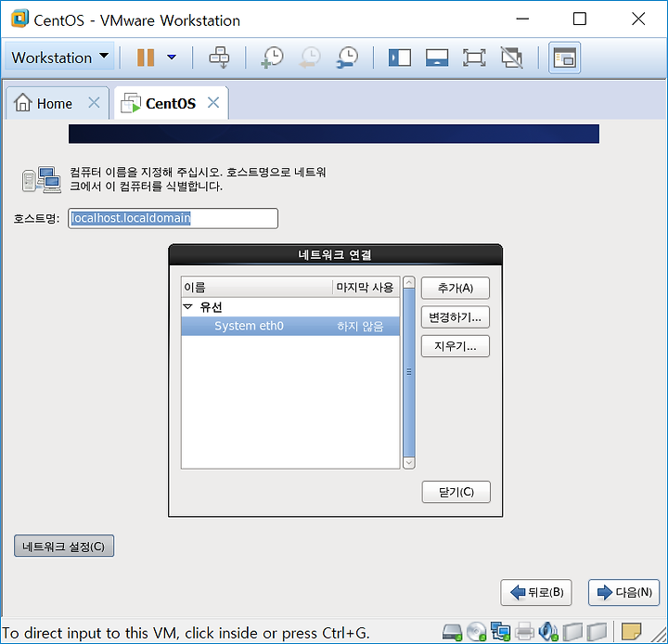The image size is (668, 644).
Task: Open the snapshot manager
Action: click(347, 58)
